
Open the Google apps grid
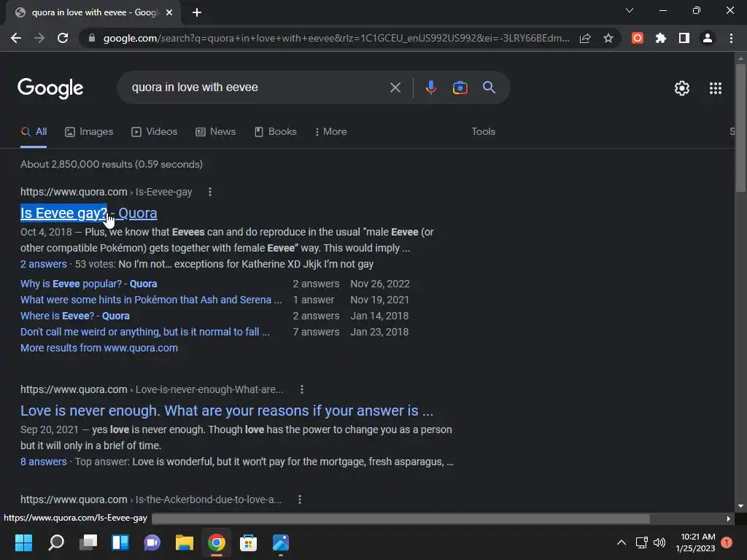(x=715, y=88)
